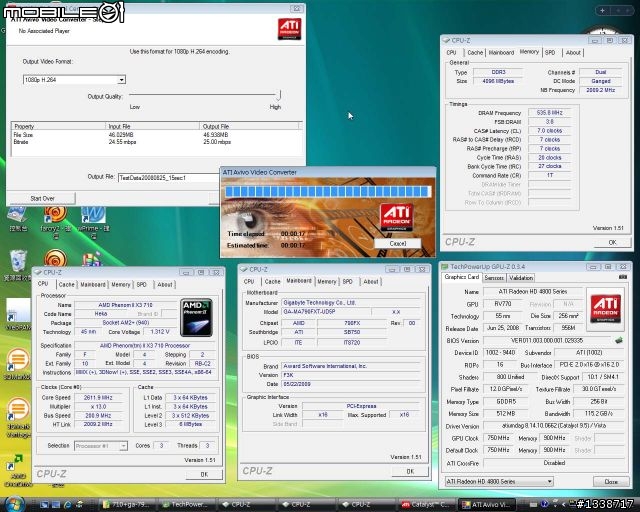Click the 535.8 MHz DRAM Frequency value
Image resolution: width=640 pixels, height=512 pixels.
[549, 112]
